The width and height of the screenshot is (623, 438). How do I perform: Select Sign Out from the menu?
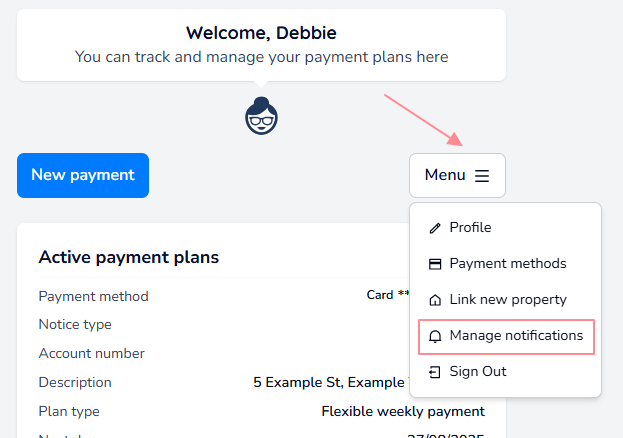pyautogui.click(x=478, y=372)
